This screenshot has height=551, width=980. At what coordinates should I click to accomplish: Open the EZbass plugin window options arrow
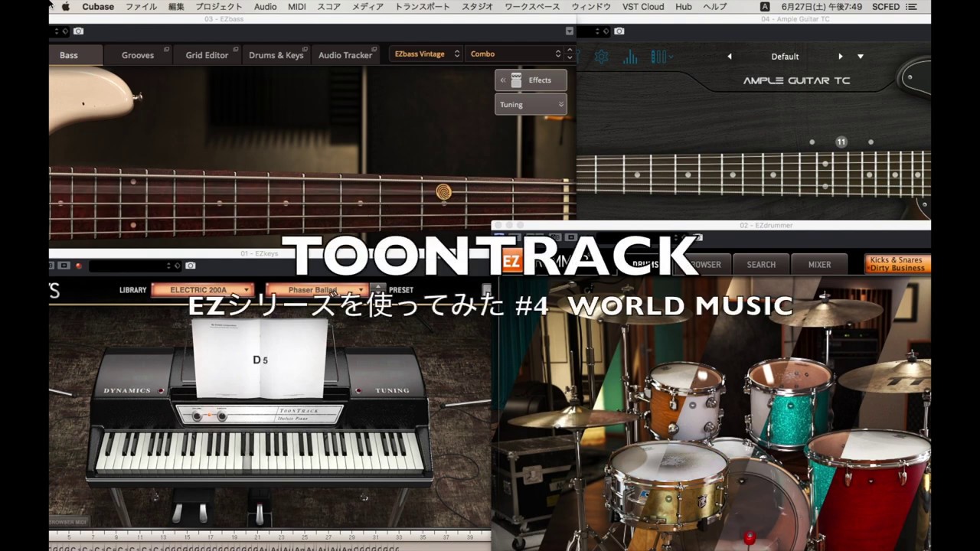569,31
